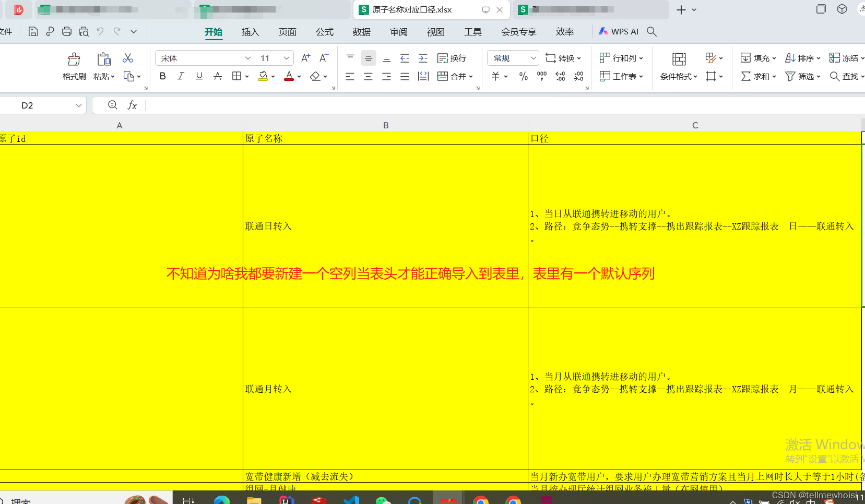Apply percent style format
The image size is (865, 504).
[x=524, y=76]
